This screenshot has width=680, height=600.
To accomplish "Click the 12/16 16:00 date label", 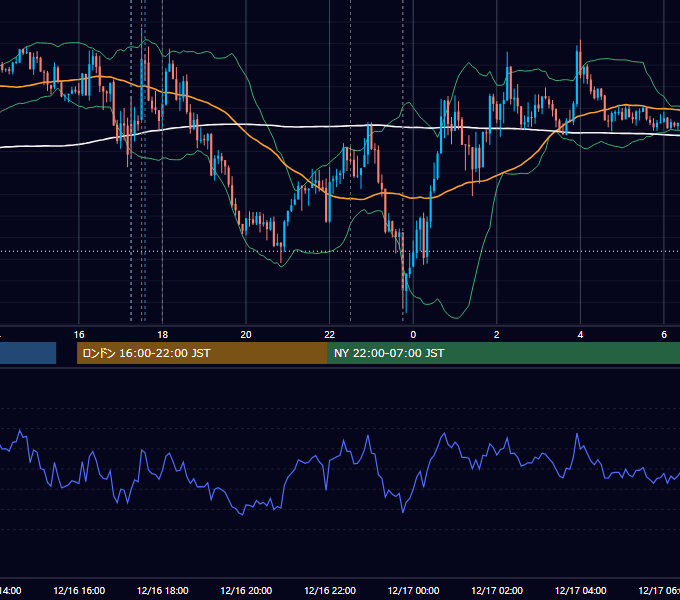I will point(79,590).
